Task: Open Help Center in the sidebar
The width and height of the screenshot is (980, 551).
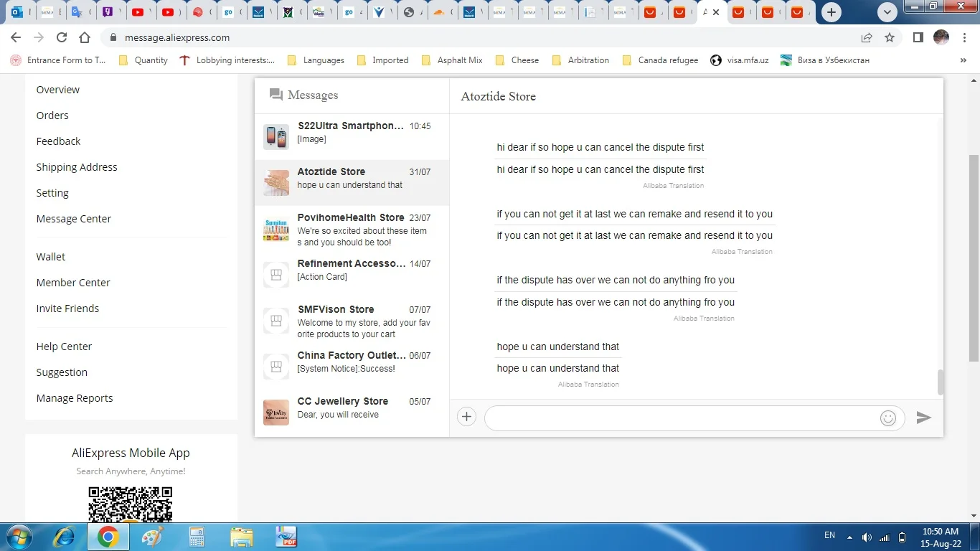Action: [64, 347]
